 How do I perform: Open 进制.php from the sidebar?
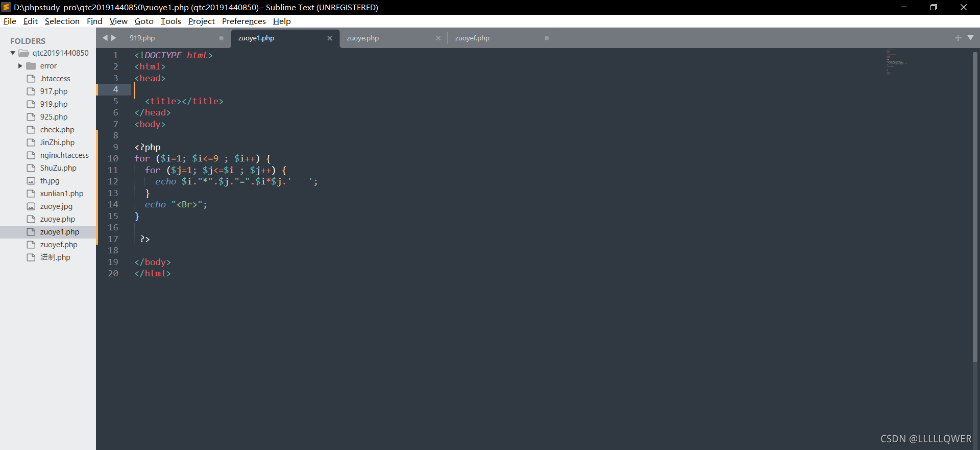tap(55, 257)
